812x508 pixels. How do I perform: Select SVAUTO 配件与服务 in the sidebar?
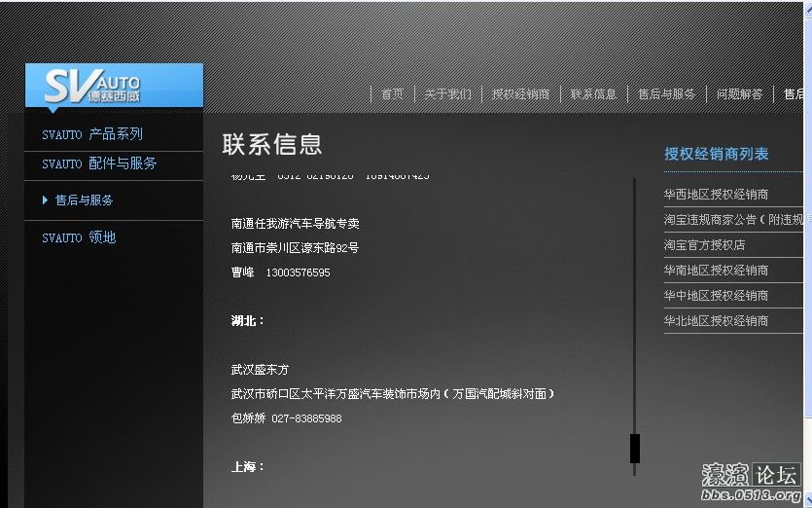pyautogui.click(x=99, y=163)
